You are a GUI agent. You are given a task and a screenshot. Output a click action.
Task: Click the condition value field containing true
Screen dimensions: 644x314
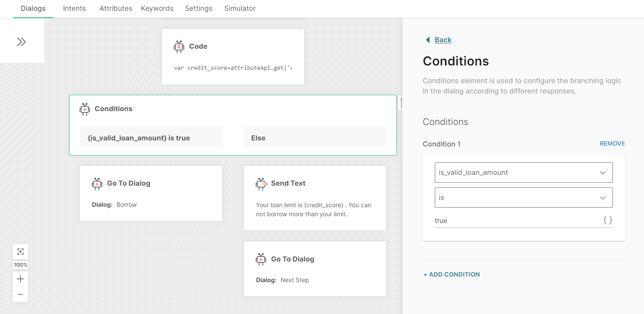(515, 221)
